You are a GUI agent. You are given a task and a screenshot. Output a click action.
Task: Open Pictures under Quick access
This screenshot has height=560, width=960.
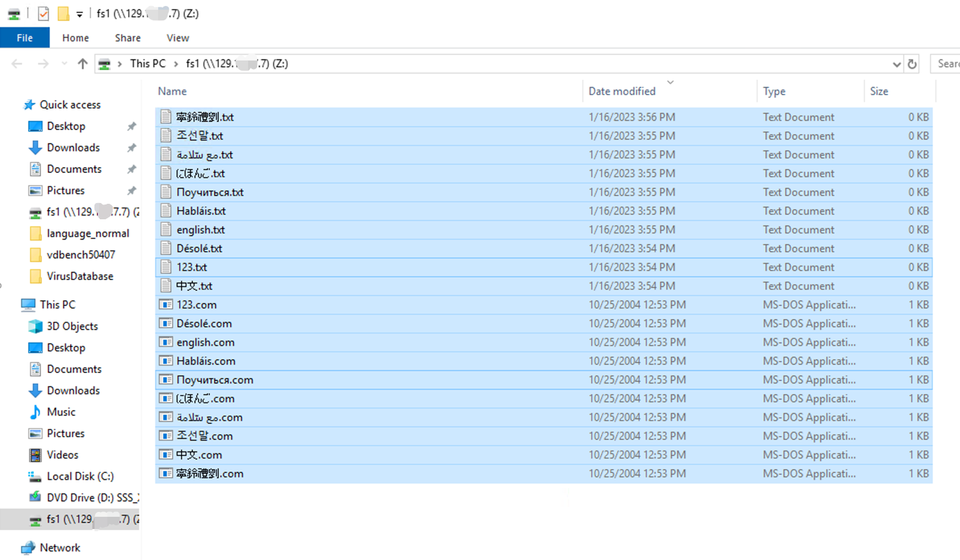(x=65, y=191)
